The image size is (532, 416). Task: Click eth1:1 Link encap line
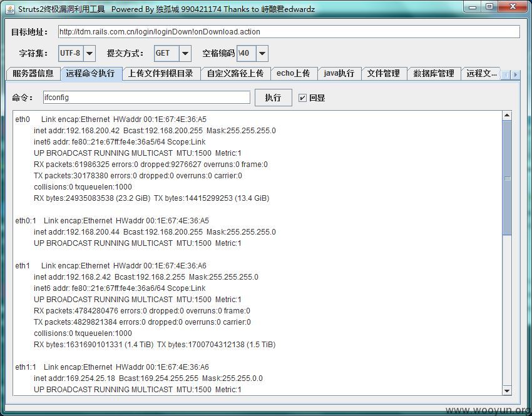click(x=112, y=367)
